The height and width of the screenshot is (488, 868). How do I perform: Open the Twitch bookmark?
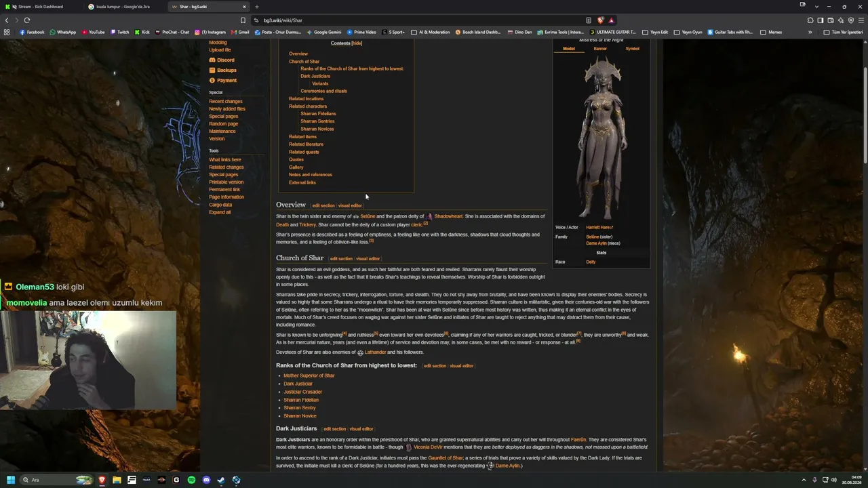click(119, 32)
